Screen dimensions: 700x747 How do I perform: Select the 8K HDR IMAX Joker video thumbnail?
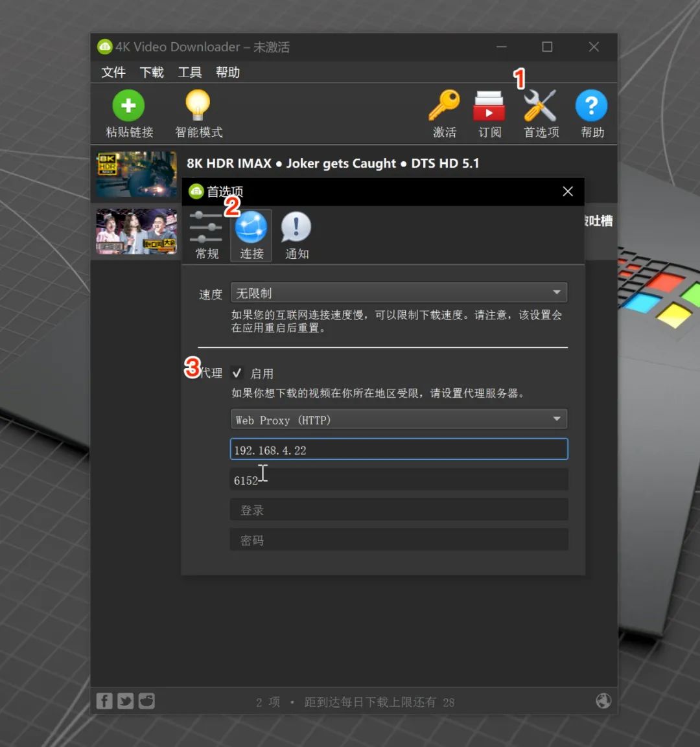[x=136, y=174]
